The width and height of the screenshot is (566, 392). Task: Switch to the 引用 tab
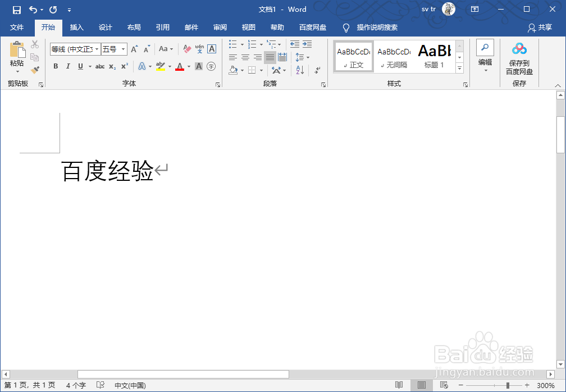[x=163, y=28]
